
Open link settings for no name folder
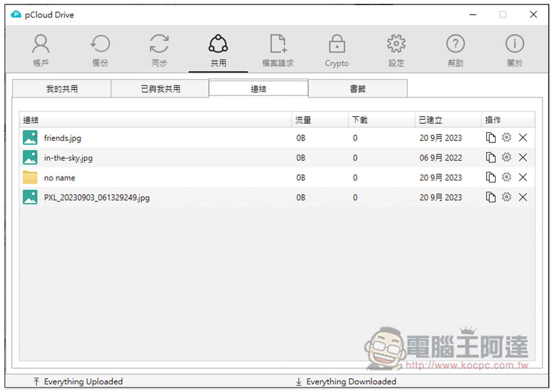tap(507, 176)
